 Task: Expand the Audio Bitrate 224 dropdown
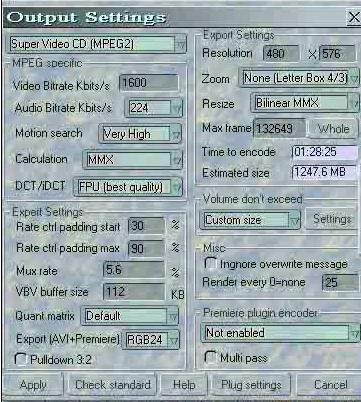point(154,108)
